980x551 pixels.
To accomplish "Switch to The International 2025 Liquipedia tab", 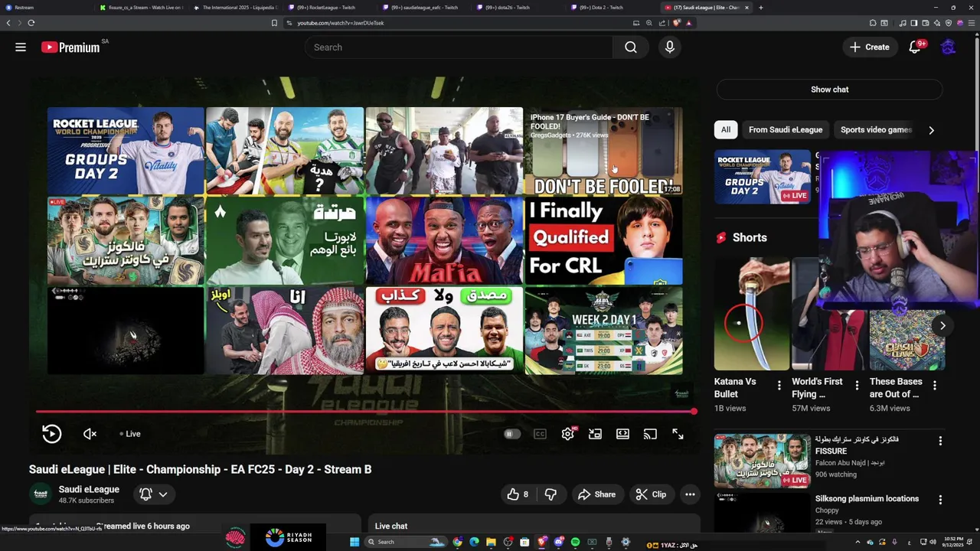I will (237, 8).
